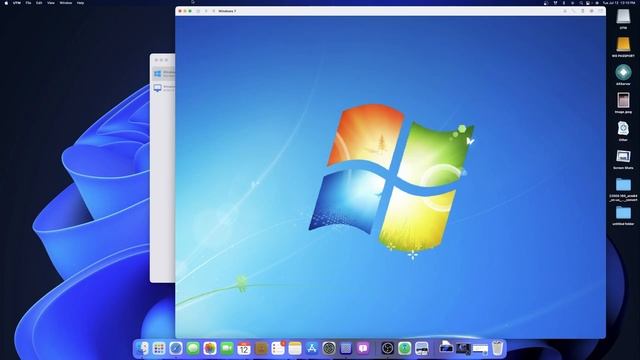Click the Windows 7 window title
Screen dimensions: 640x360
point(227,11)
